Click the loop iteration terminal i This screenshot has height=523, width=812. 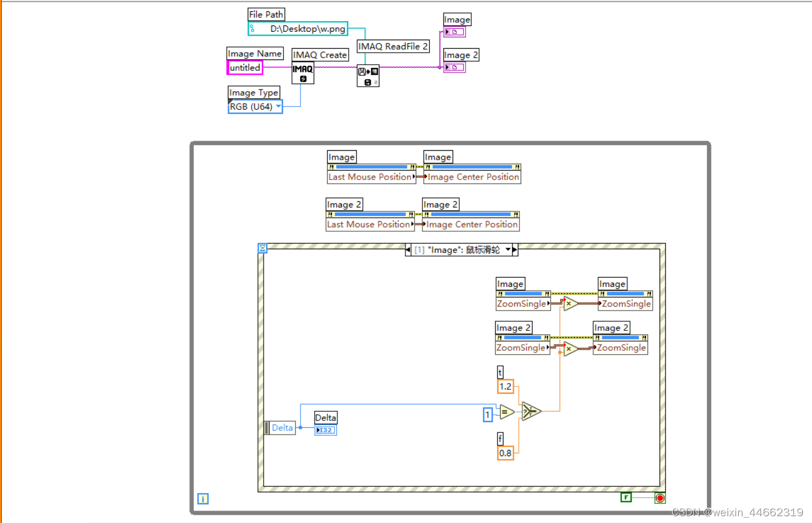[x=203, y=499]
